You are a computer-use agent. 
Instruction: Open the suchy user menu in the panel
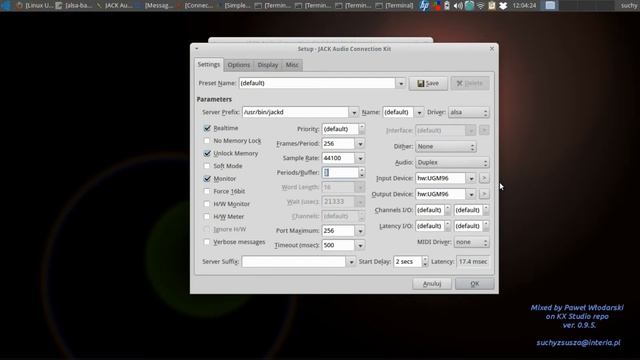pyautogui.click(x=629, y=6)
